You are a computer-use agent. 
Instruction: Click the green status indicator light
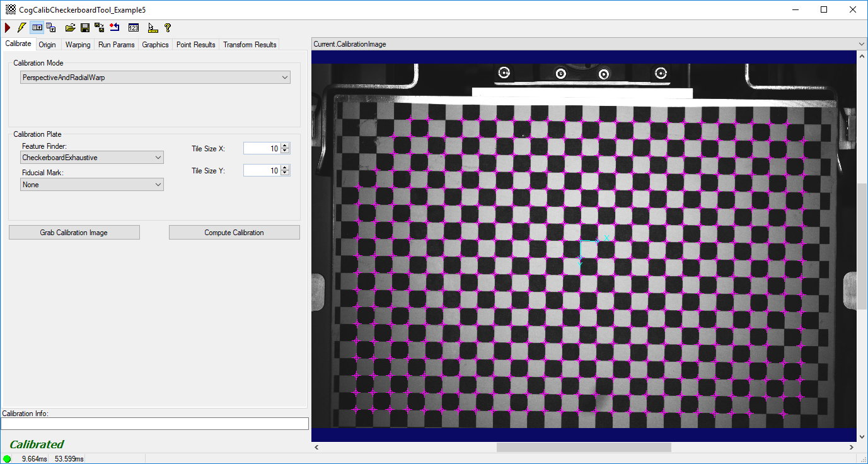coord(7,459)
